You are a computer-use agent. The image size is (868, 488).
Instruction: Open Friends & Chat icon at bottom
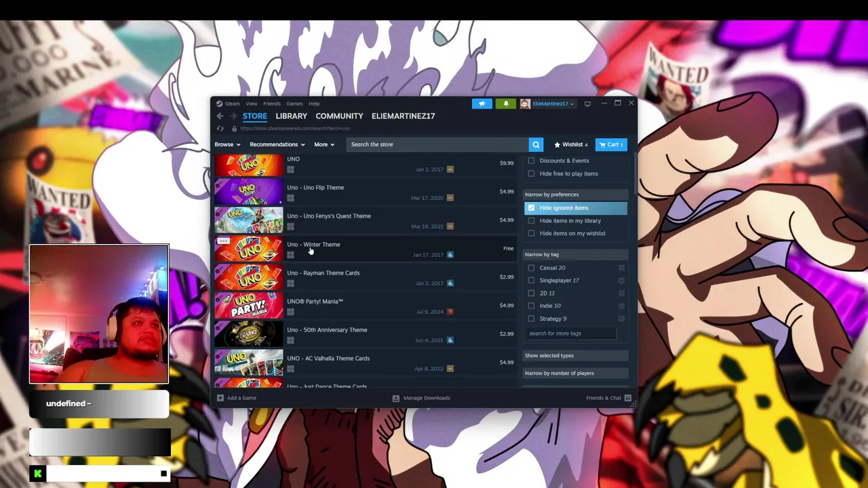pyautogui.click(x=627, y=398)
